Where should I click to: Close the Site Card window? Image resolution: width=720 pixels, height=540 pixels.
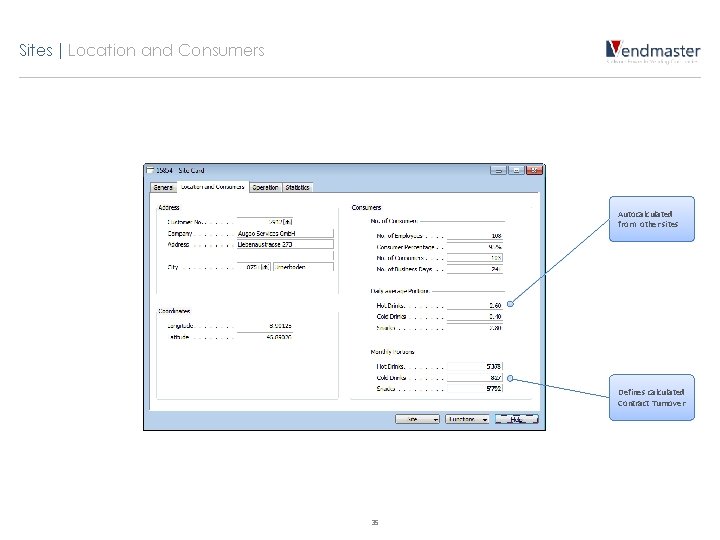[534, 170]
